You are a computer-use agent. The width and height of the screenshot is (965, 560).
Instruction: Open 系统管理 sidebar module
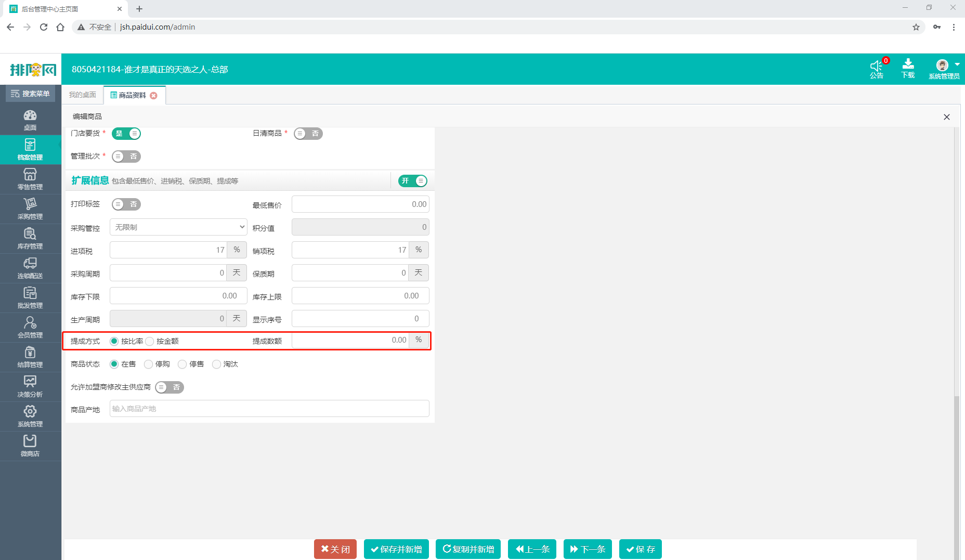[x=30, y=416]
